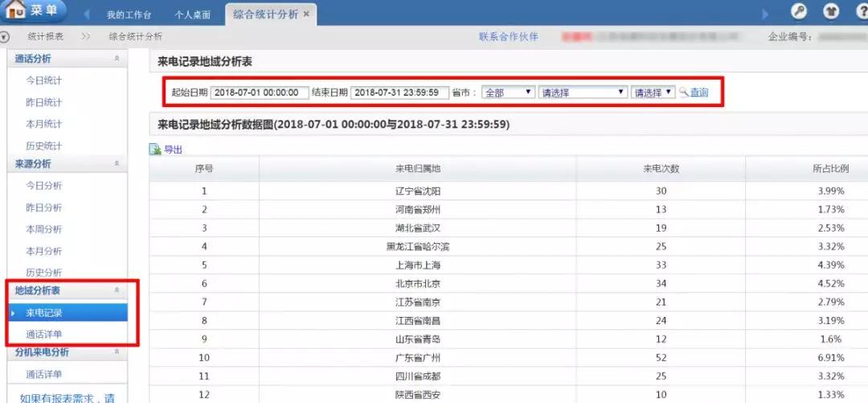868x403 pixels.
Task: Click the key icon in top bar
Action: pos(798,11)
